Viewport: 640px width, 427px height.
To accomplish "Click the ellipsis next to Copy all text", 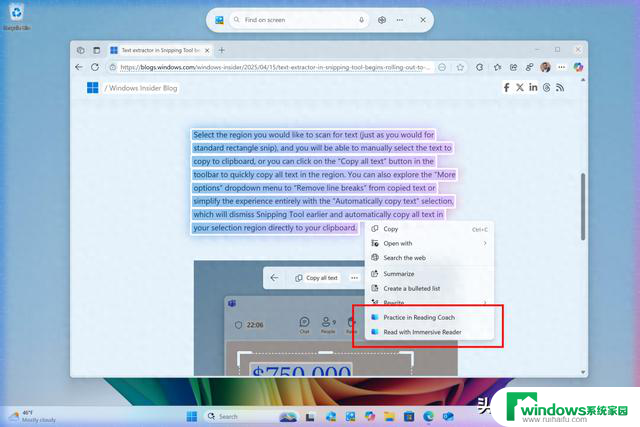I will [354, 278].
